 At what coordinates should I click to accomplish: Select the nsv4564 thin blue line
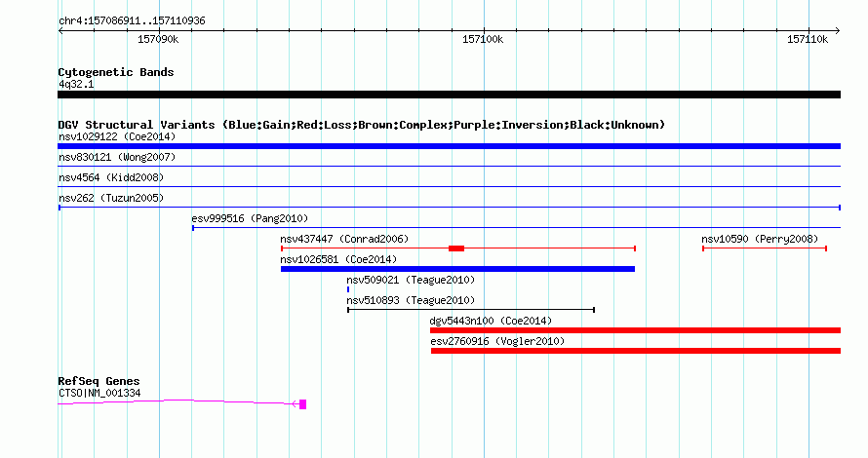point(449,187)
